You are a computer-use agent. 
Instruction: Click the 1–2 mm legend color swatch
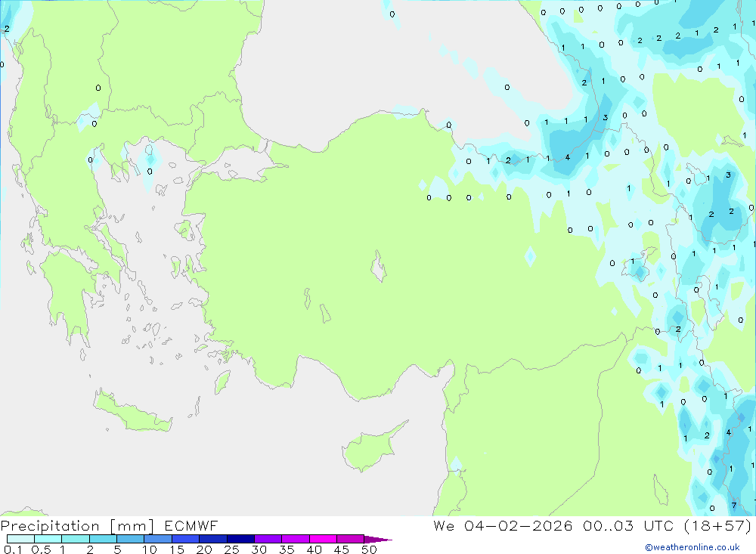[x=76, y=539]
